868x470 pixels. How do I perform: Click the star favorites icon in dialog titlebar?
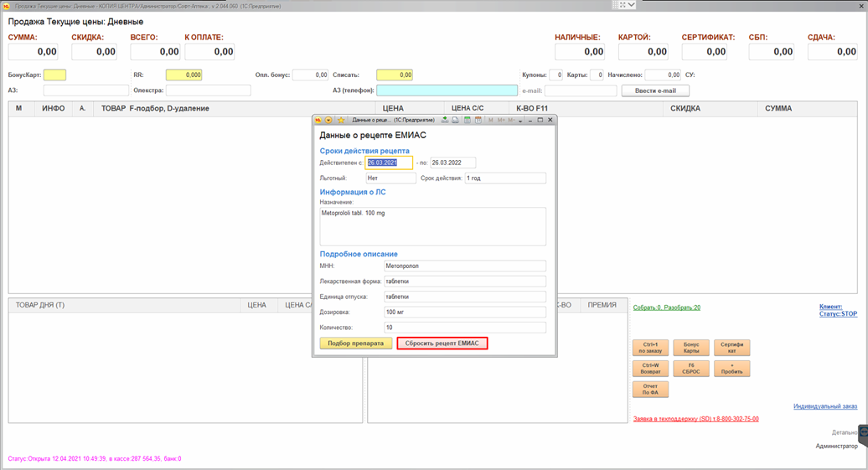point(341,121)
